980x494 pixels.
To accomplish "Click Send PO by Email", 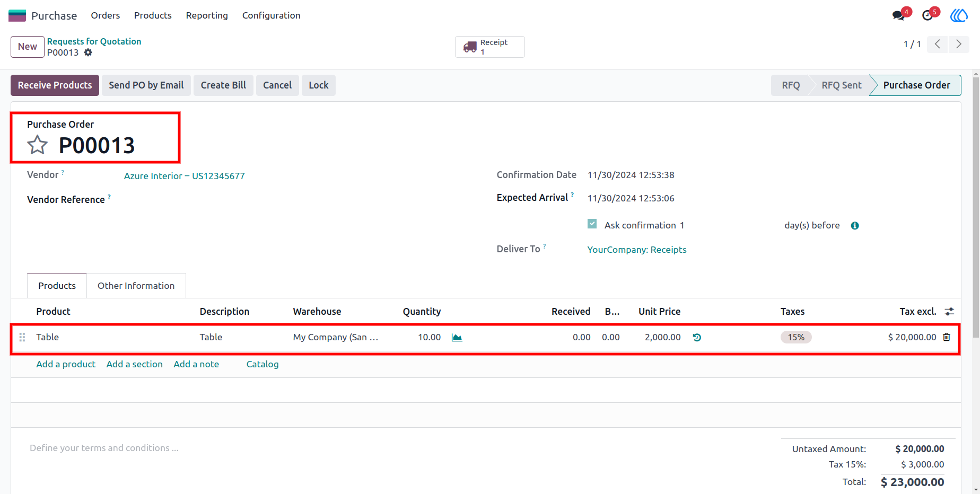I will click(x=146, y=85).
